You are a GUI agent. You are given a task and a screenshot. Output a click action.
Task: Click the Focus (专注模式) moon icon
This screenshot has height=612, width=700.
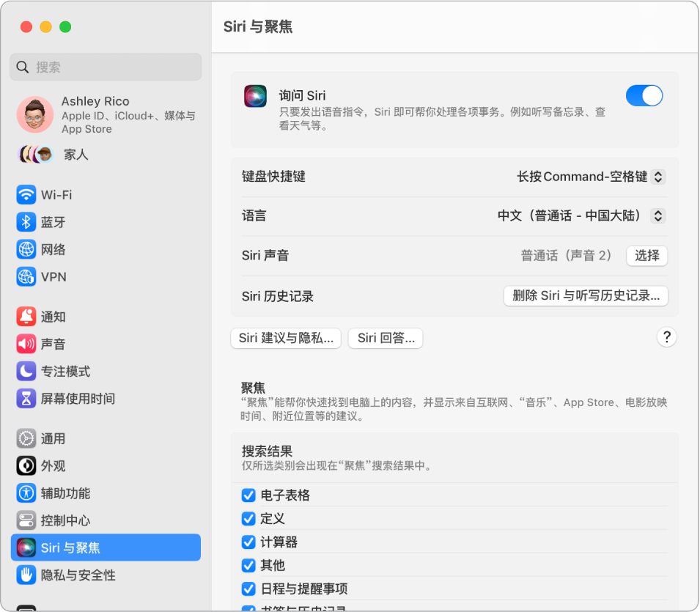click(26, 371)
